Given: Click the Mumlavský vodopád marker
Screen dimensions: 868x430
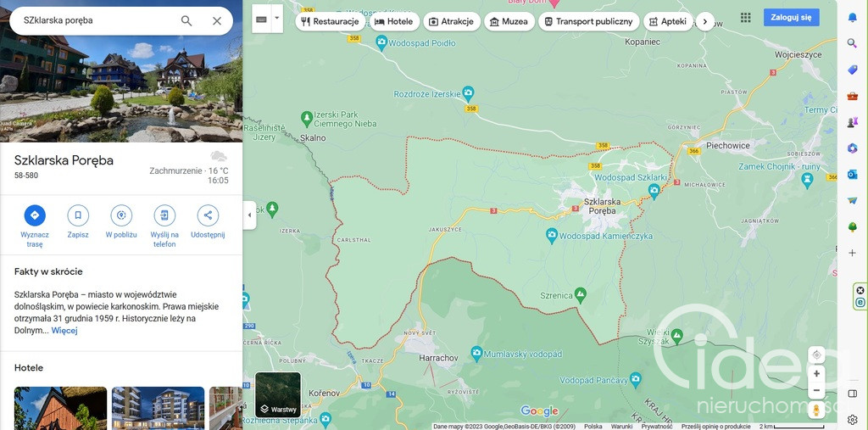Looking at the screenshot, I should (x=476, y=353).
